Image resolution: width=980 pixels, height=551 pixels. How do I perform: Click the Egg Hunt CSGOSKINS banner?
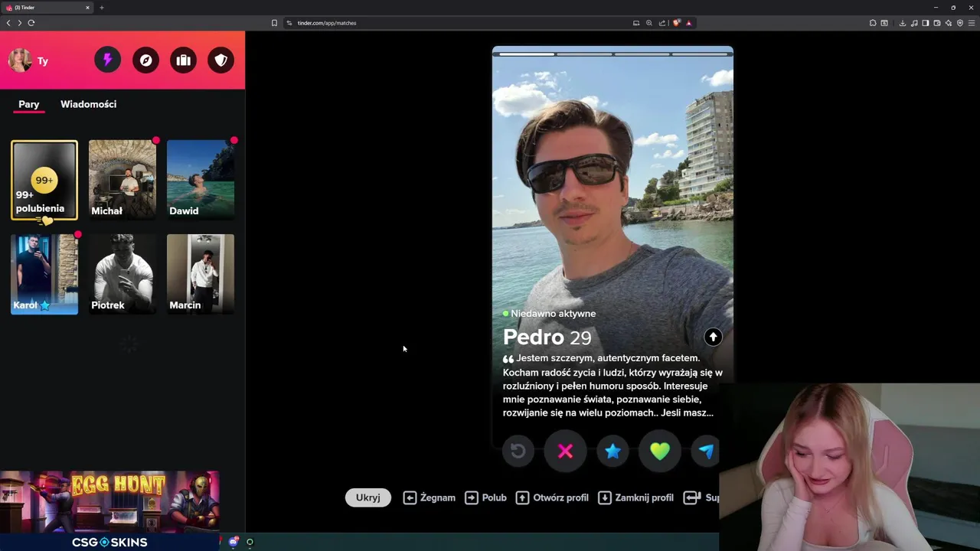[109, 510]
